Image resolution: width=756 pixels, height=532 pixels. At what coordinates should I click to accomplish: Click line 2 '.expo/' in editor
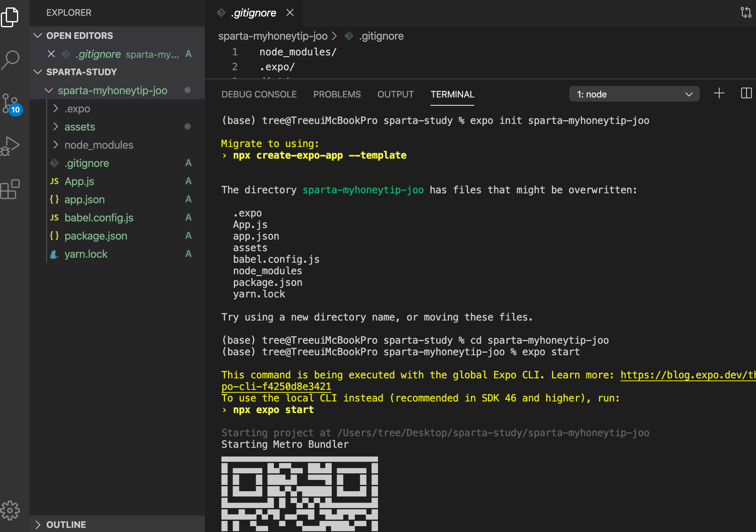[277, 67]
